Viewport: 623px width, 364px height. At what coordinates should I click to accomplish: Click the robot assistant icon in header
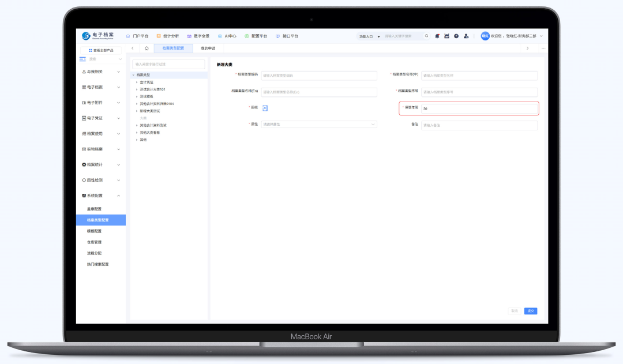(446, 36)
